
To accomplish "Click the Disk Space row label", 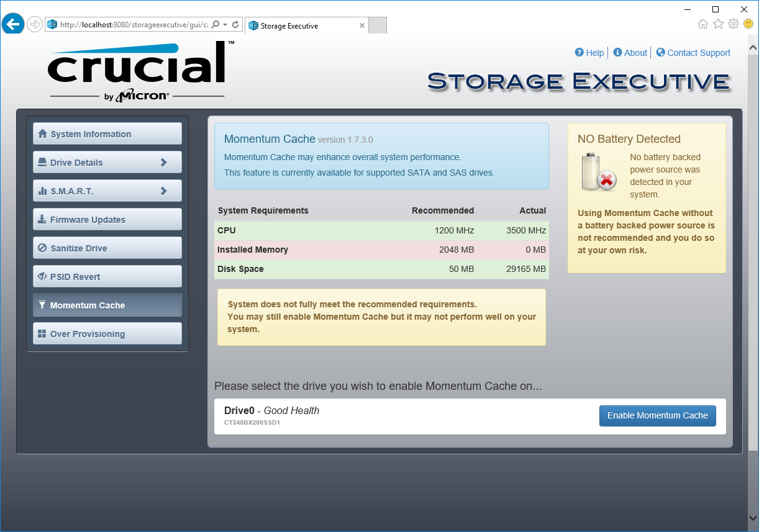I will [240, 269].
